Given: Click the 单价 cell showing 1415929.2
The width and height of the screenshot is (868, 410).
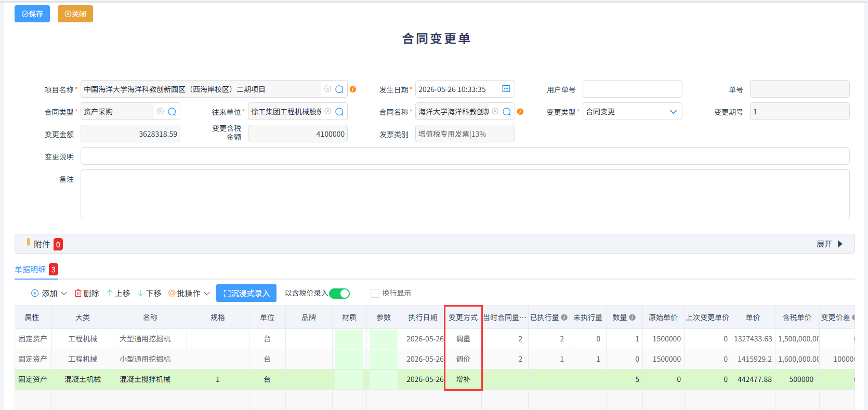Looking at the screenshot, I should (753, 359).
